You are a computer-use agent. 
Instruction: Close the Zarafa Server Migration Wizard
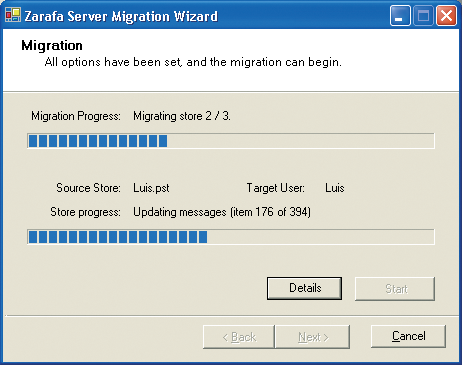pyautogui.click(x=446, y=15)
